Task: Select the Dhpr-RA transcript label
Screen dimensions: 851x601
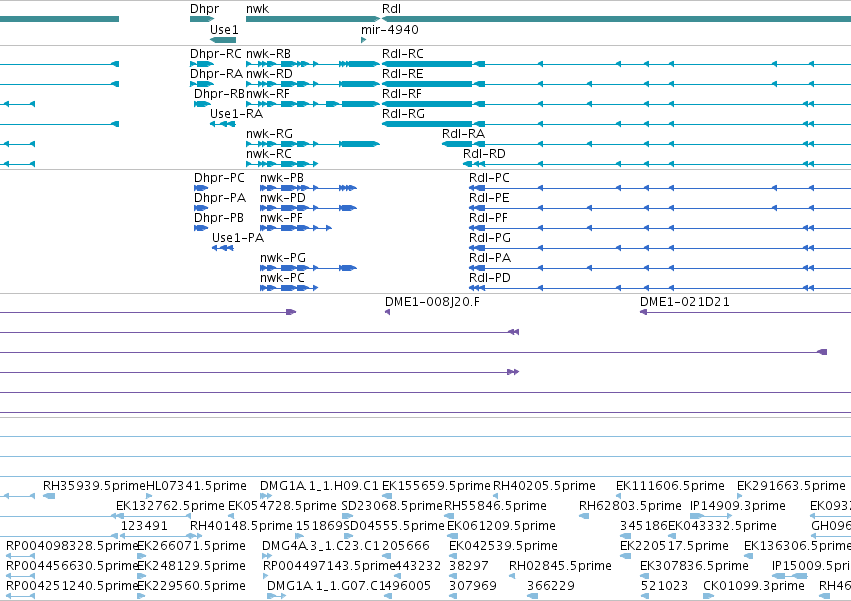Action: point(216,74)
